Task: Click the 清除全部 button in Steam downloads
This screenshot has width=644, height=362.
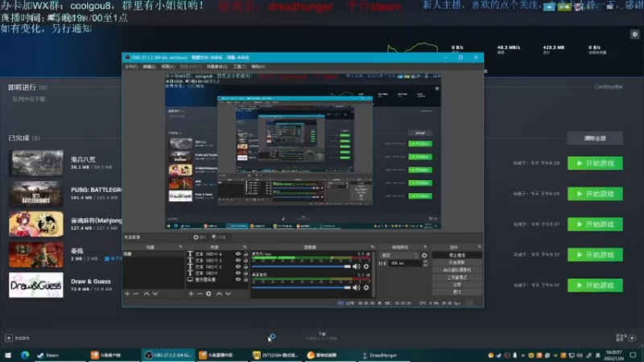Action: [x=595, y=138]
